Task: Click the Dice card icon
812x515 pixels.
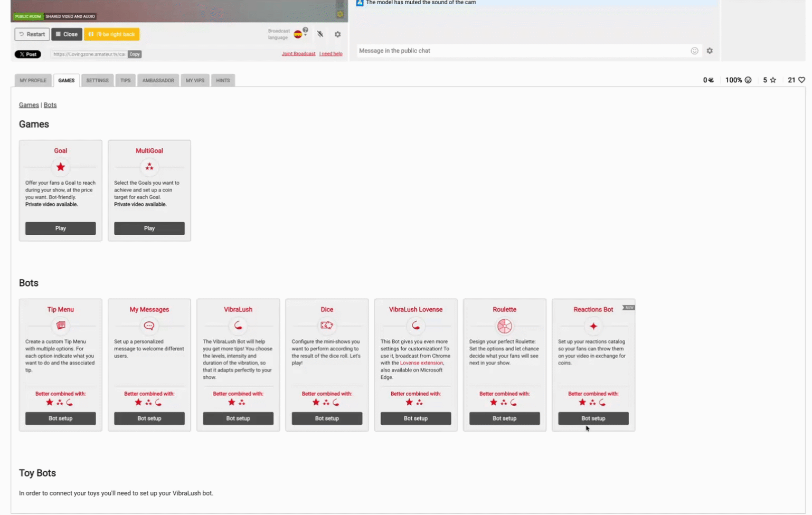Action: pos(327,326)
